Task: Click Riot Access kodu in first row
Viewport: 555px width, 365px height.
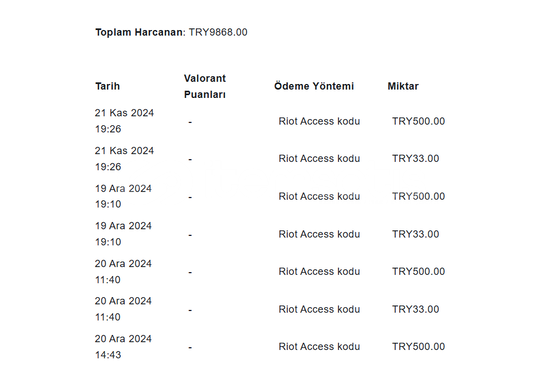Action: 319,121
